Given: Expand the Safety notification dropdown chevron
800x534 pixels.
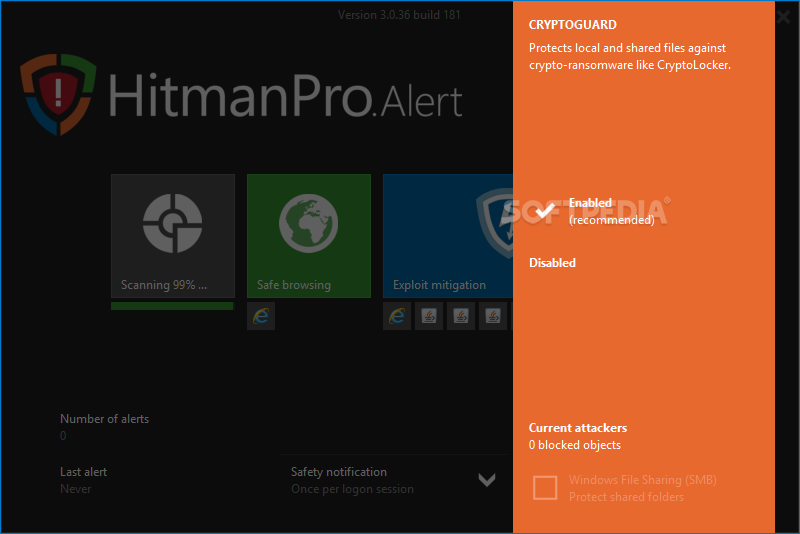Looking at the screenshot, I should (487, 479).
